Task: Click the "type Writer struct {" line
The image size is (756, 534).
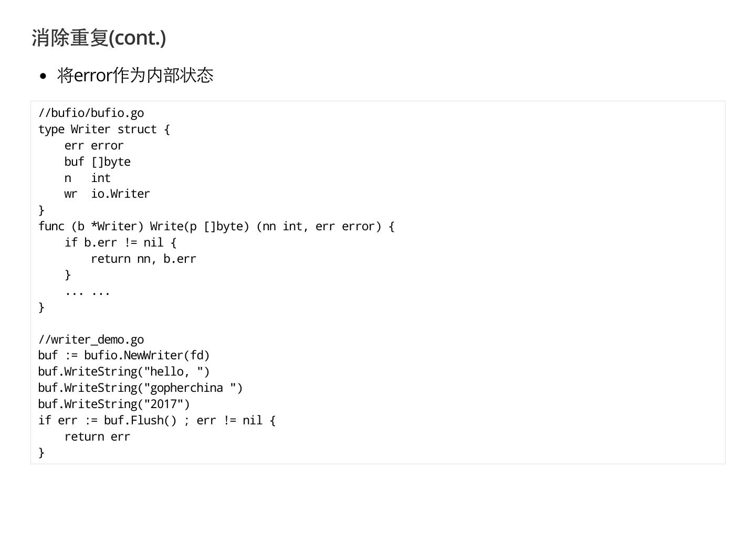Action: point(104,130)
